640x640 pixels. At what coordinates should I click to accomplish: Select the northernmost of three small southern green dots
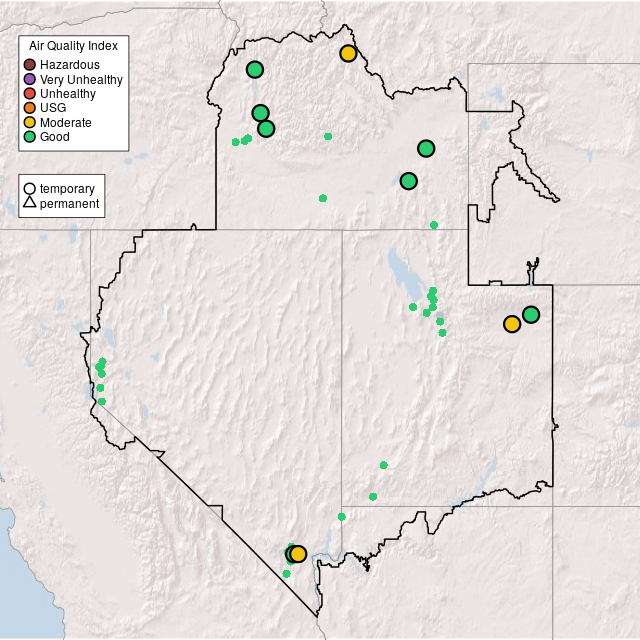[x=384, y=465]
